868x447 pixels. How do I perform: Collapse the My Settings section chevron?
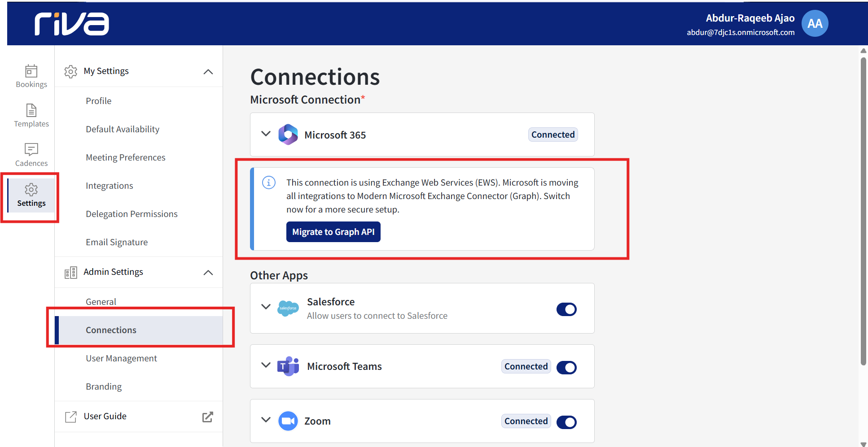coord(208,72)
